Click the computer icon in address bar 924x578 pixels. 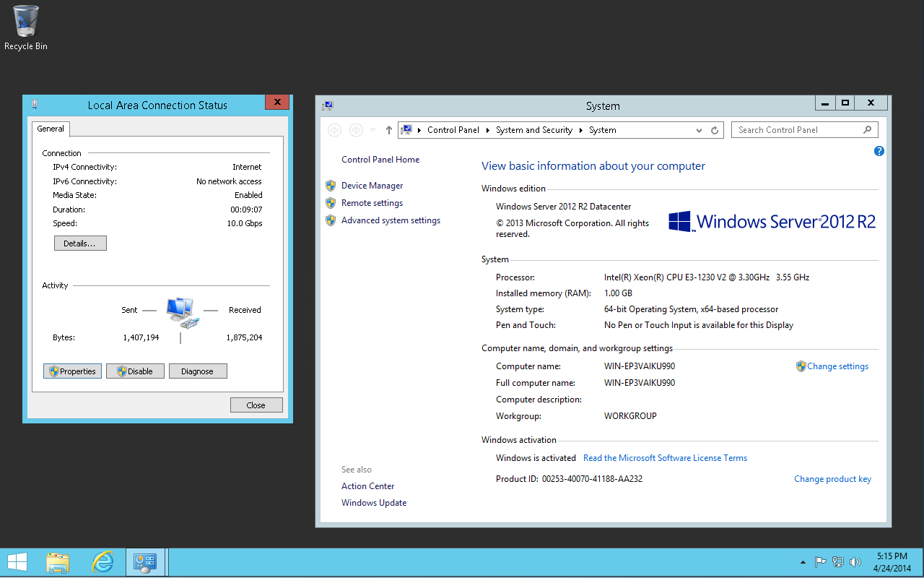click(x=407, y=130)
